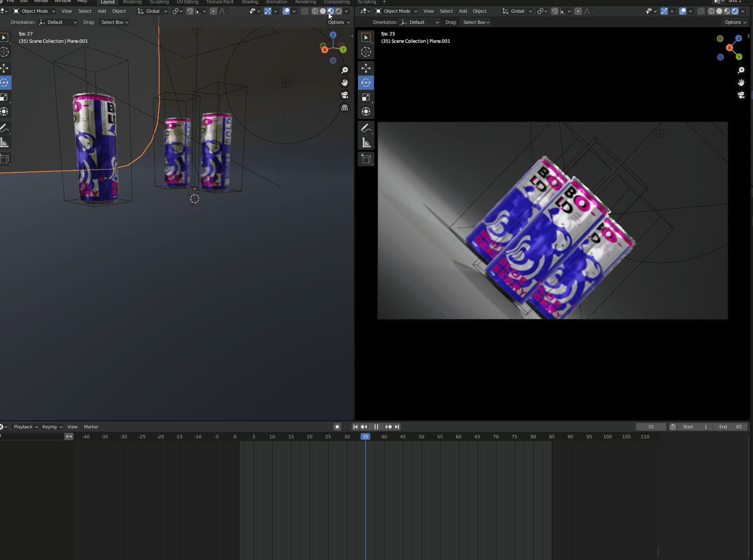753x560 pixels.
Task: Choose the Measure tool in right viewport
Action: pos(366,143)
